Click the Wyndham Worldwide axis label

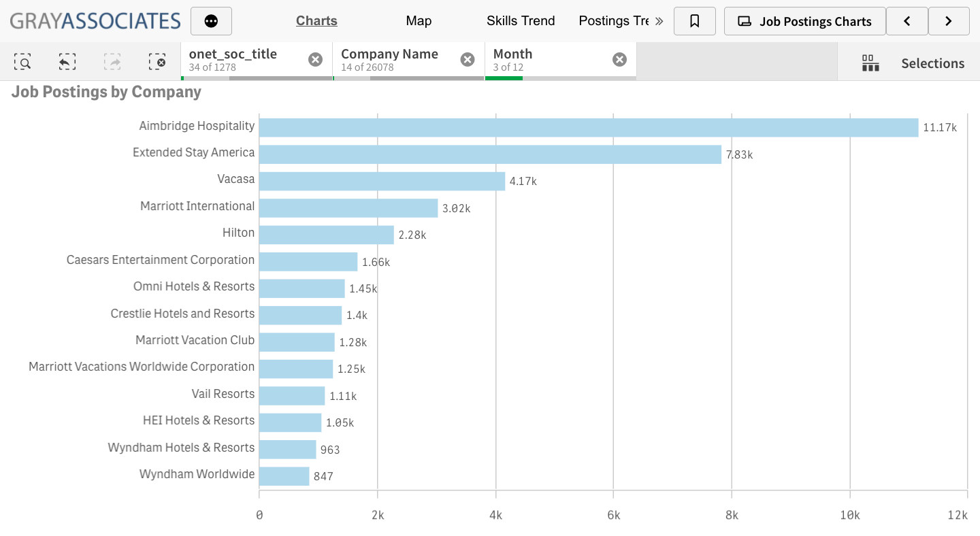point(197,474)
